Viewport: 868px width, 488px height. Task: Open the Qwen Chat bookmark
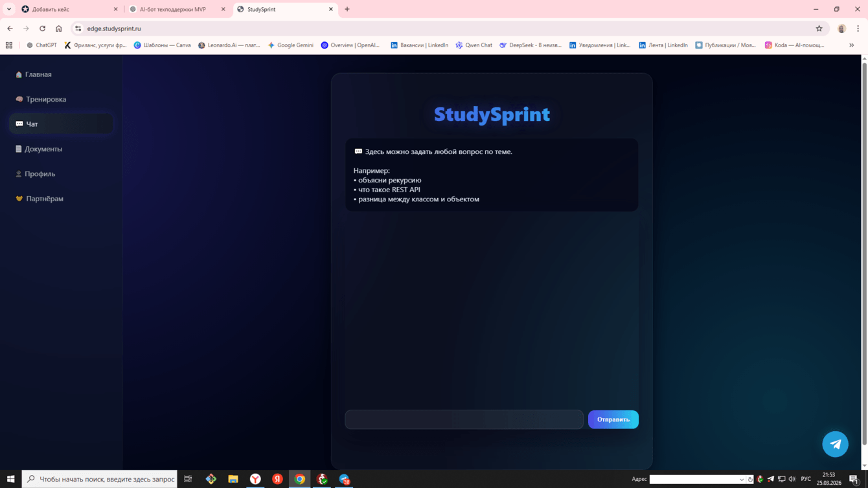(474, 45)
